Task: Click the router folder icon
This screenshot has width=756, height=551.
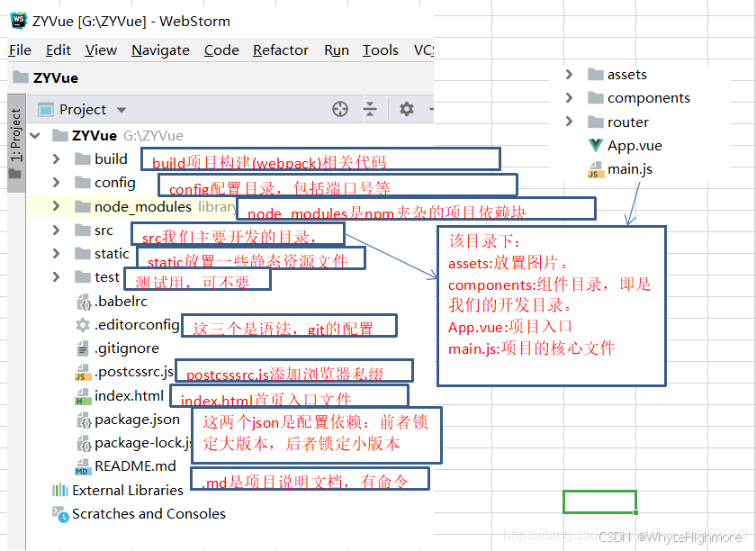Action: pos(596,122)
